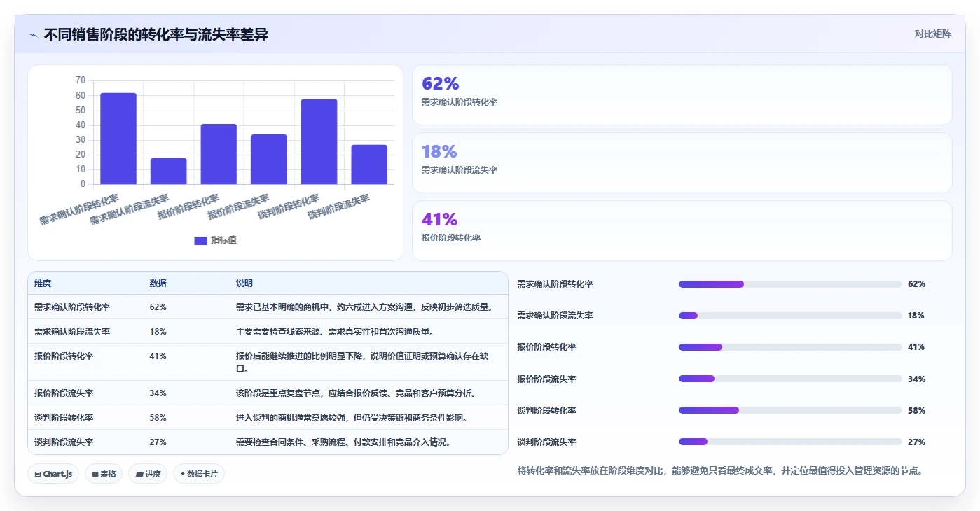Click the 需求确认阶段转化率 bar in the chart
The height and width of the screenshot is (511, 980).
coord(118,139)
